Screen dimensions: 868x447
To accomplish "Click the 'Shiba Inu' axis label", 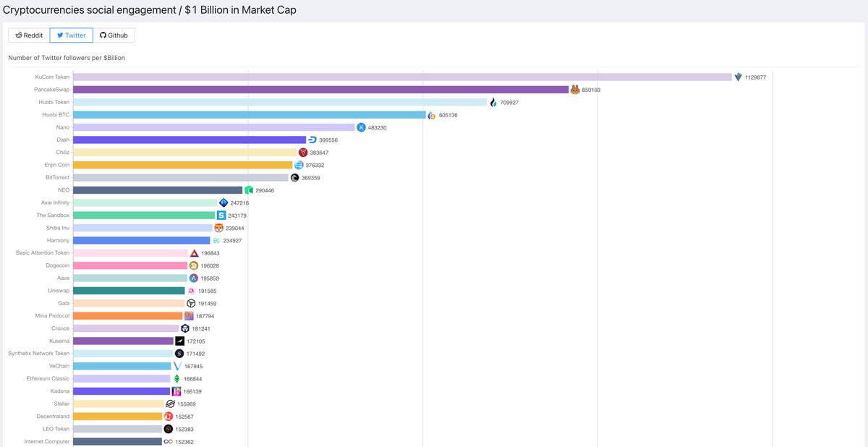I will [58, 228].
